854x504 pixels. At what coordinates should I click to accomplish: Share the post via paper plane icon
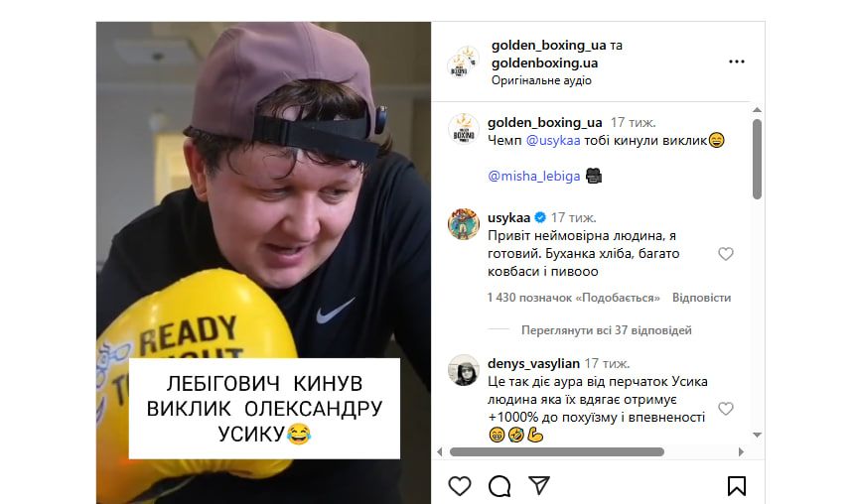(539, 485)
